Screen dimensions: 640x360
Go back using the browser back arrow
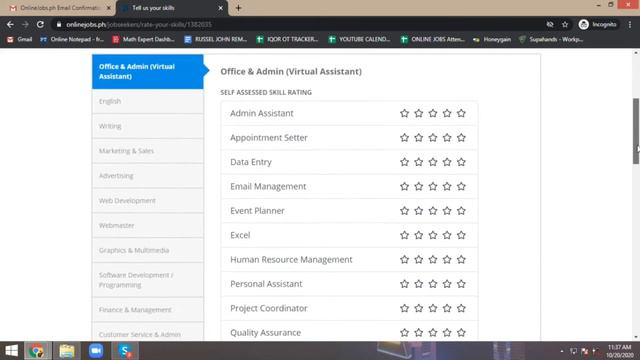pyautogui.click(x=10, y=24)
